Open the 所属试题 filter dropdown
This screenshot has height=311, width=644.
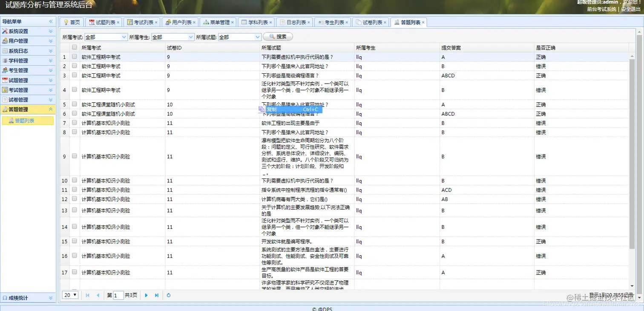point(258,37)
